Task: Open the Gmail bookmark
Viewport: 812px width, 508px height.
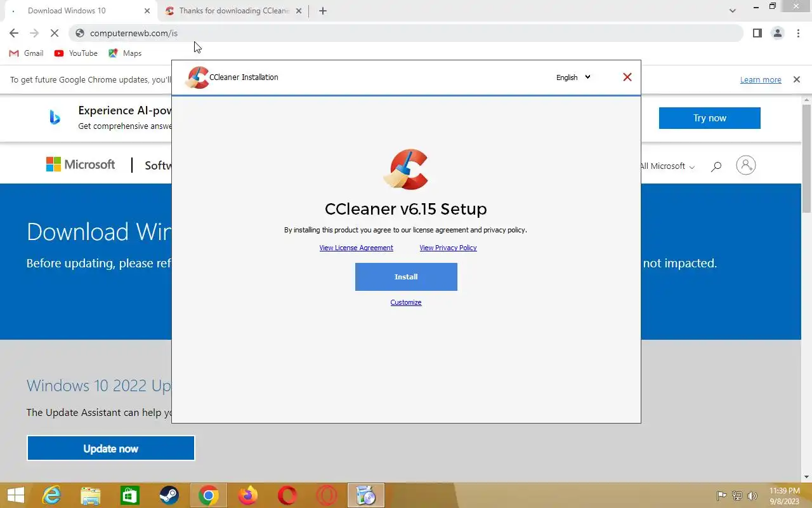Action: tap(27, 53)
